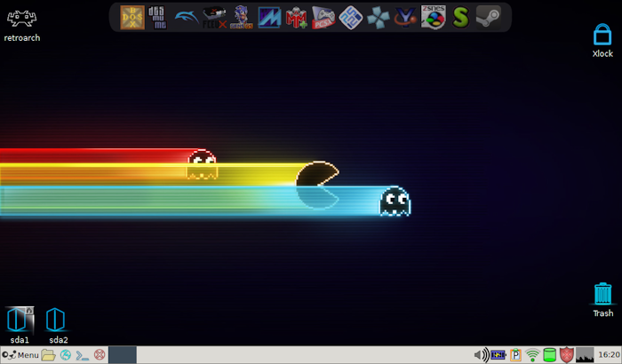Check the battery power tray icon
The width and height of the screenshot is (622, 364).
pos(498,354)
